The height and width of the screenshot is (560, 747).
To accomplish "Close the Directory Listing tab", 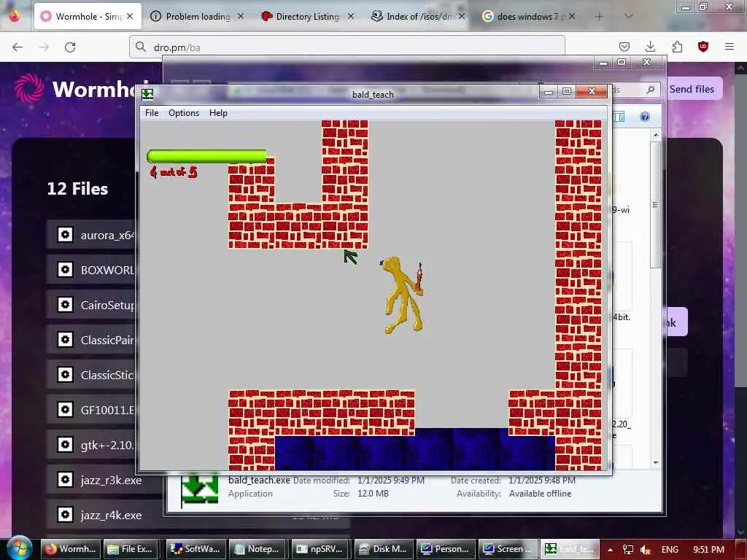I will (x=351, y=16).
